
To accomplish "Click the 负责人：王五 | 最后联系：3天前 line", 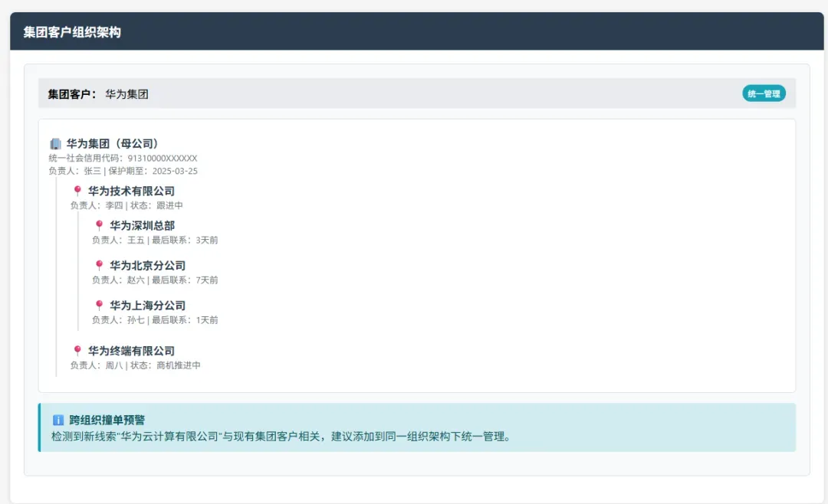I will tap(155, 240).
